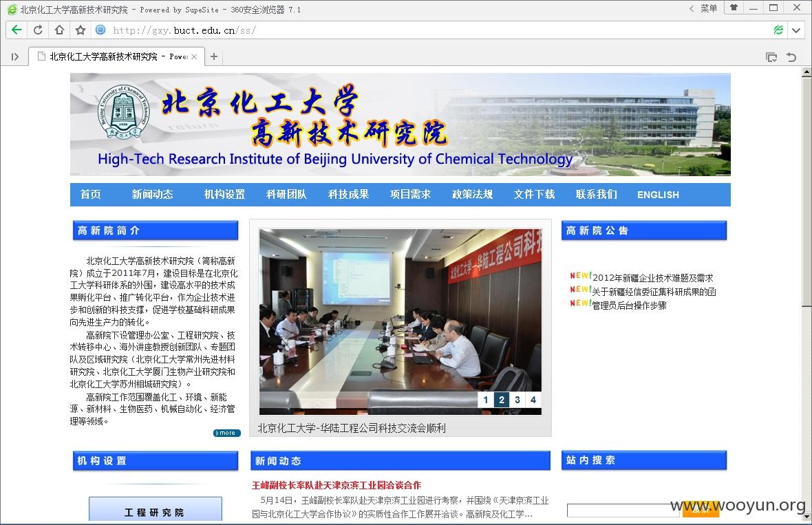Open a new tab with the plus button
812x525 pixels.
pos(214,56)
